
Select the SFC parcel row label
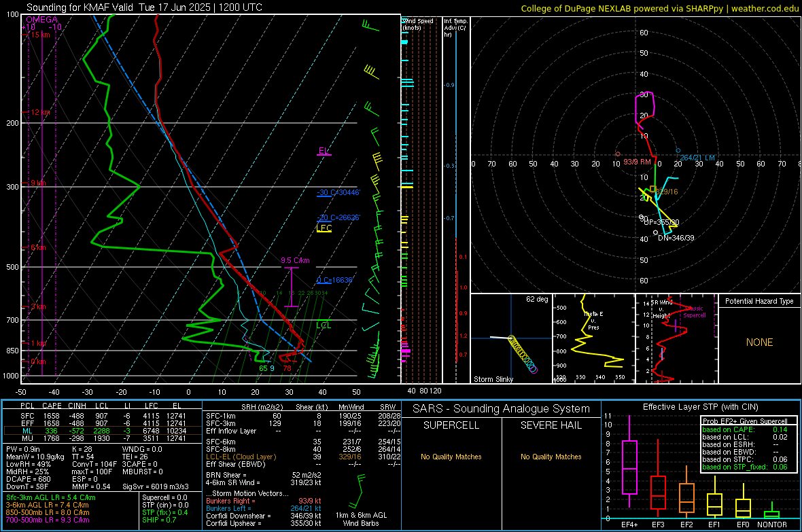coord(27,416)
